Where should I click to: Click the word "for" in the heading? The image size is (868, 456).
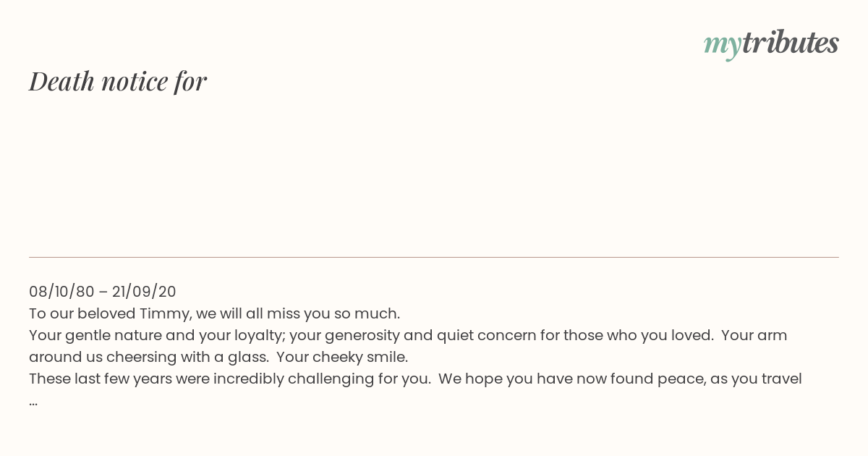pos(190,81)
